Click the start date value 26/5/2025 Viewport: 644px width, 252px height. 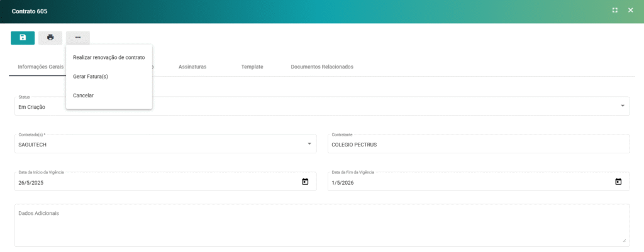pos(31,183)
